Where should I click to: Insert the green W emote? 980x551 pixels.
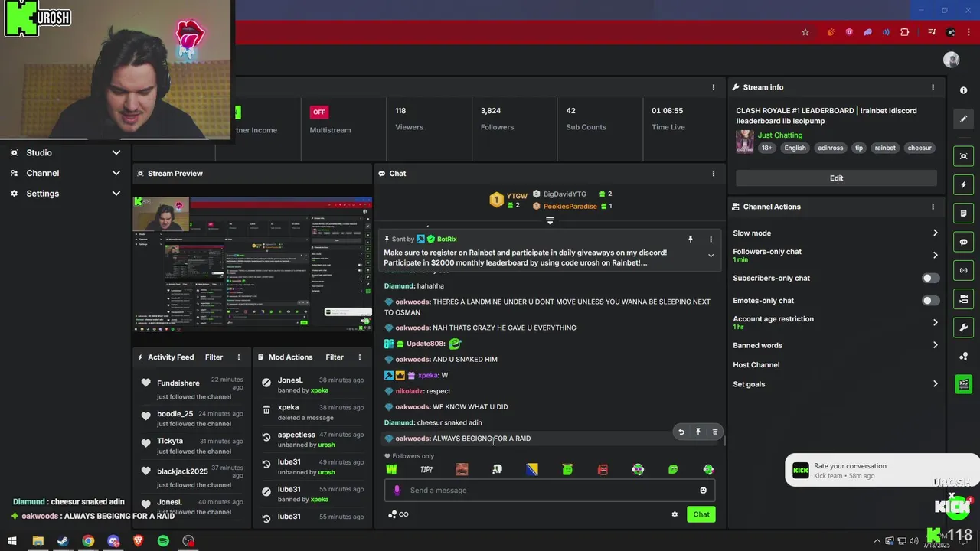click(x=391, y=469)
